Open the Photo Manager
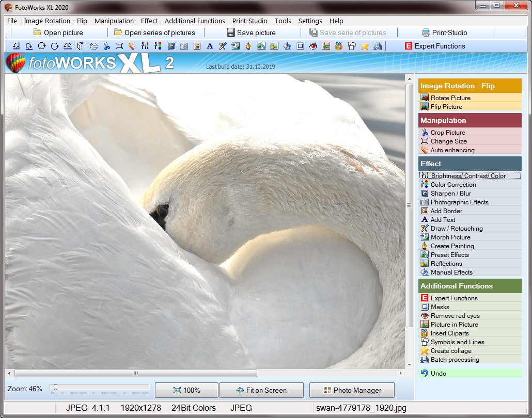The height and width of the screenshot is (418, 532). pyautogui.click(x=352, y=390)
